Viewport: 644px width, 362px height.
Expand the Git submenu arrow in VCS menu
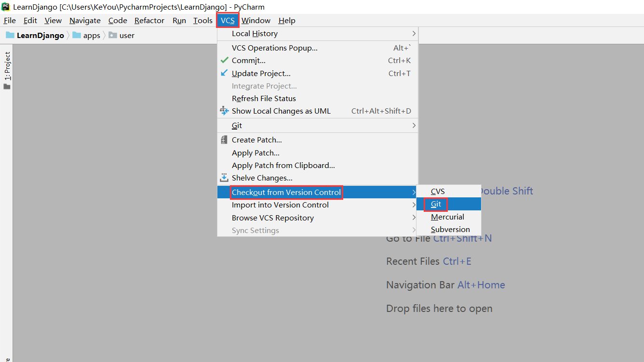point(414,125)
